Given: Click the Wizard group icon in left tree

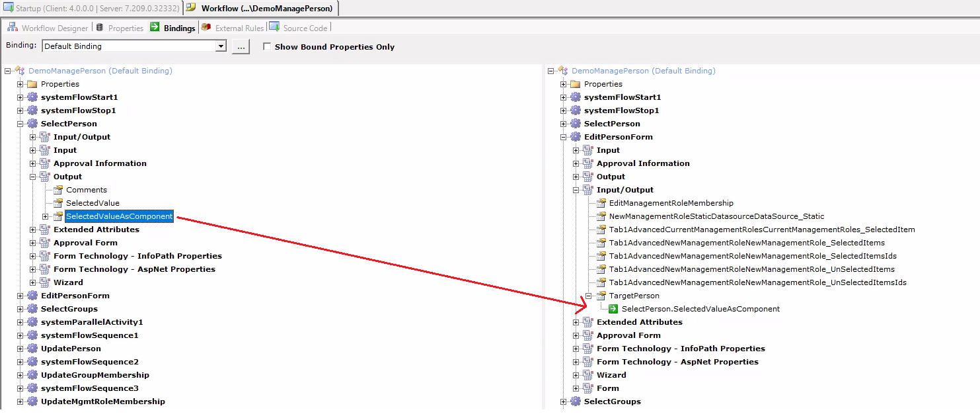Looking at the screenshot, I should point(44,282).
